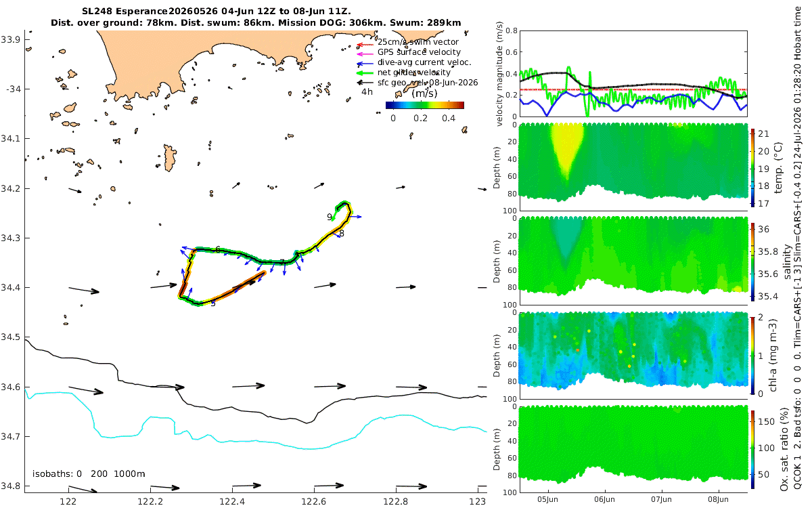
Task: Click the chl-a (mg m-3) colorbar
Action: (x=753, y=355)
